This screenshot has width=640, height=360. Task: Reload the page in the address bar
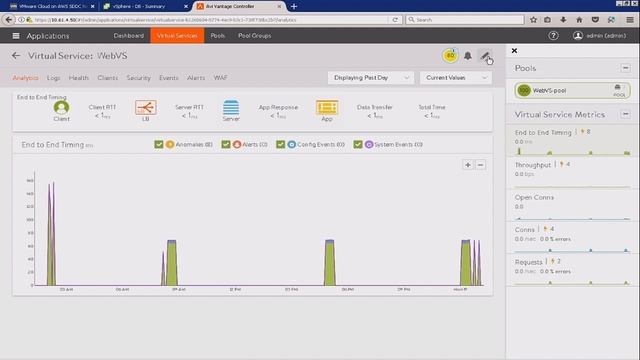pyautogui.click(x=395, y=20)
